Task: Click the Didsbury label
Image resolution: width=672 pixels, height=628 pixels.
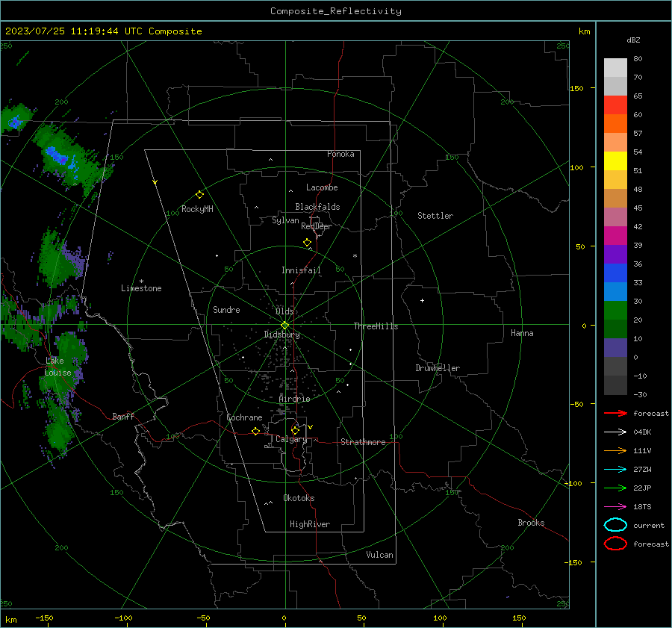Action: [281, 335]
